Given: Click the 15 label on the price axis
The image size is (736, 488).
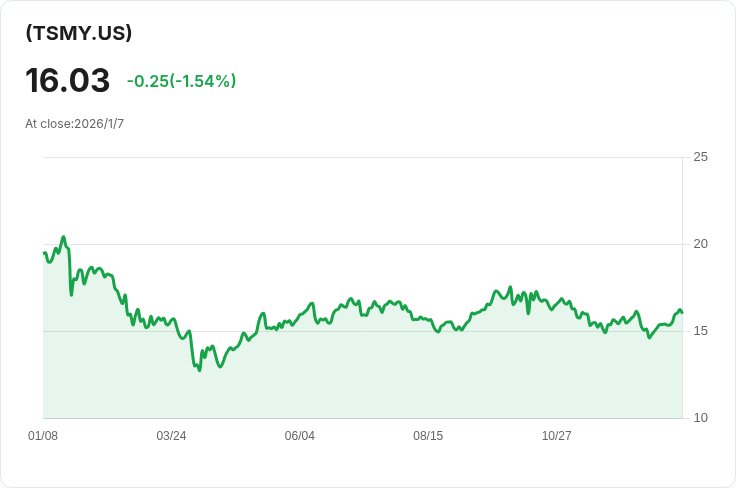Looking at the screenshot, I should (700, 331).
